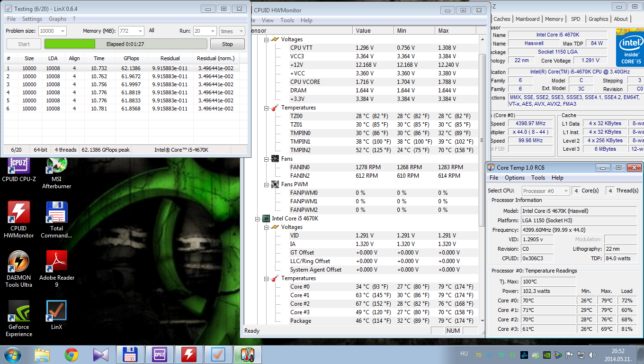Collapse the Fans node in HWMonitor
The width and height of the screenshot is (644, 364).
pyautogui.click(x=266, y=159)
